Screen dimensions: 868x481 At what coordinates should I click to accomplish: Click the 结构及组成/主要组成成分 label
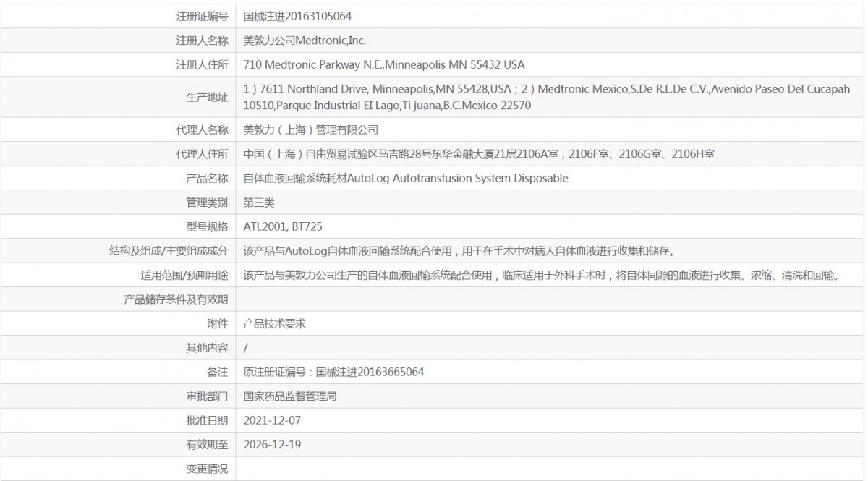pyautogui.click(x=169, y=251)
